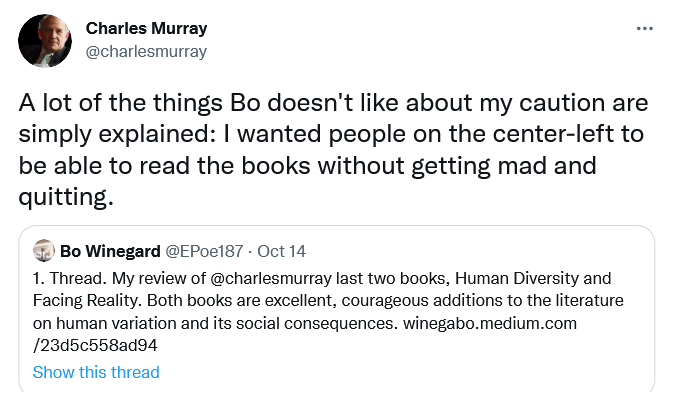This screenshot has width=677, height=394.
Task: Click Show this thread
Action: point(96,372)
